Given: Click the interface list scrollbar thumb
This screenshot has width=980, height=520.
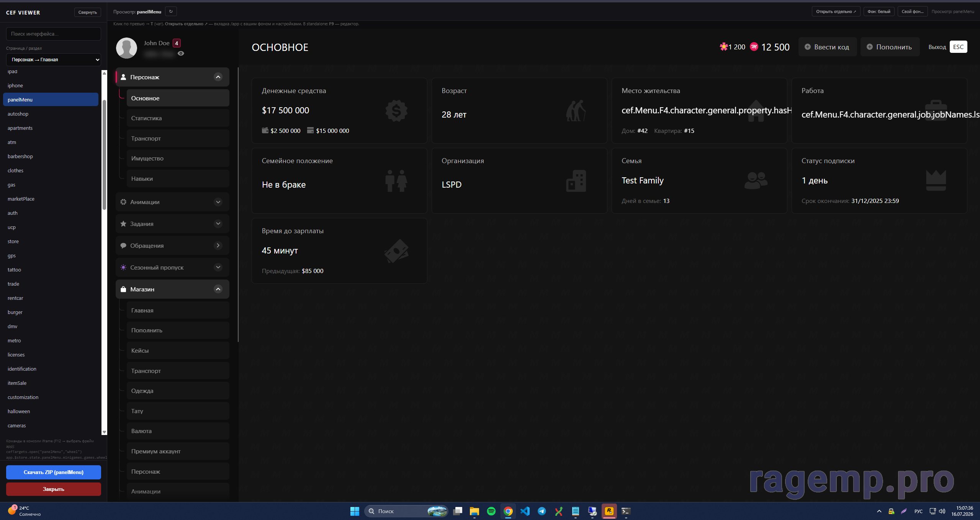Looking at the screenshot, I should tap(104, 155).
